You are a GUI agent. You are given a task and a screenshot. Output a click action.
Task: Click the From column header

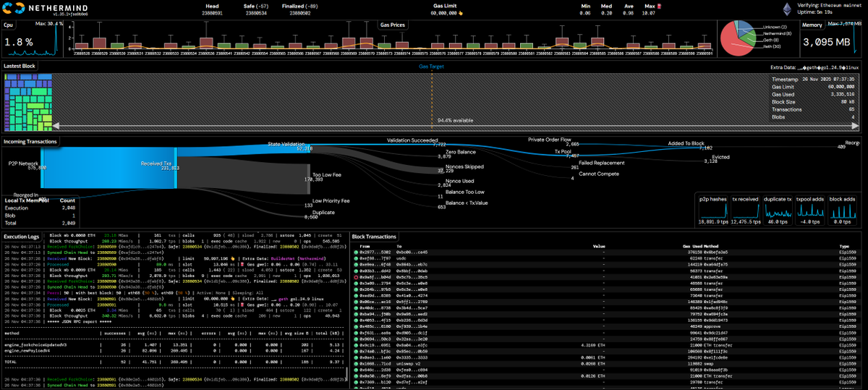pyautogui.click(x=365, y=246)
